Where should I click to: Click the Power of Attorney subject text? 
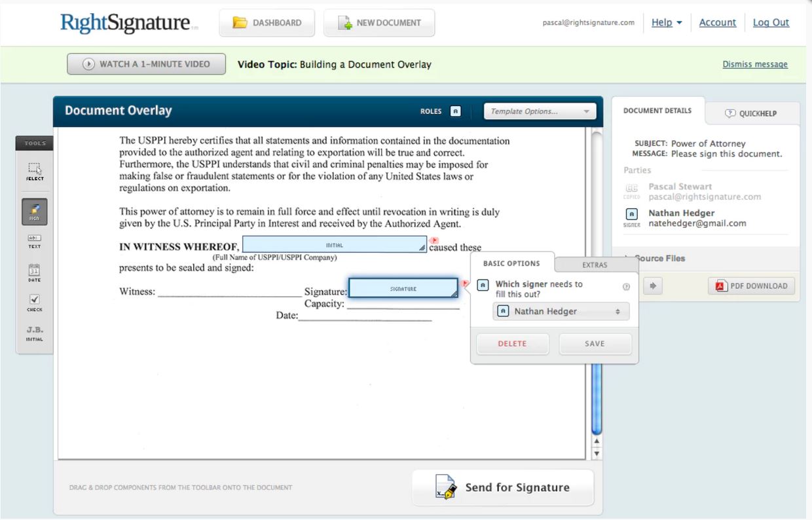[708, 143]
